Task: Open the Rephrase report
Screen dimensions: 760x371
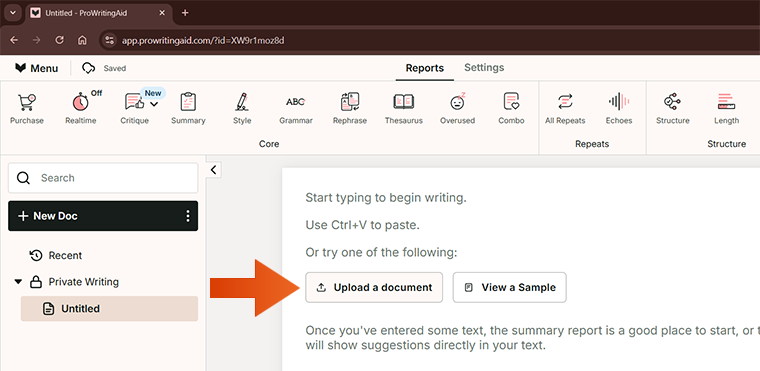Action: (349, 109)
